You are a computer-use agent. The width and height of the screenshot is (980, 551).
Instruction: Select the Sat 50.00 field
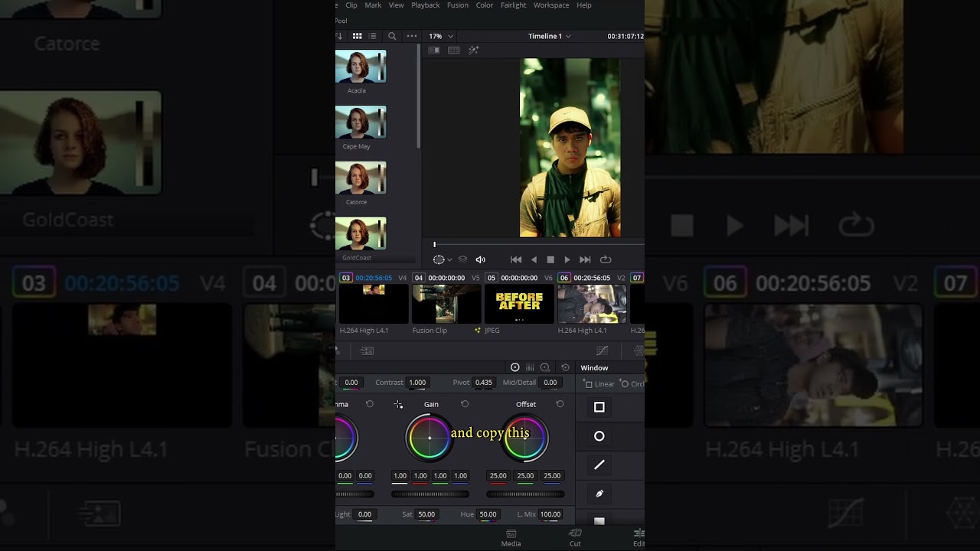(x=426, y=514)
